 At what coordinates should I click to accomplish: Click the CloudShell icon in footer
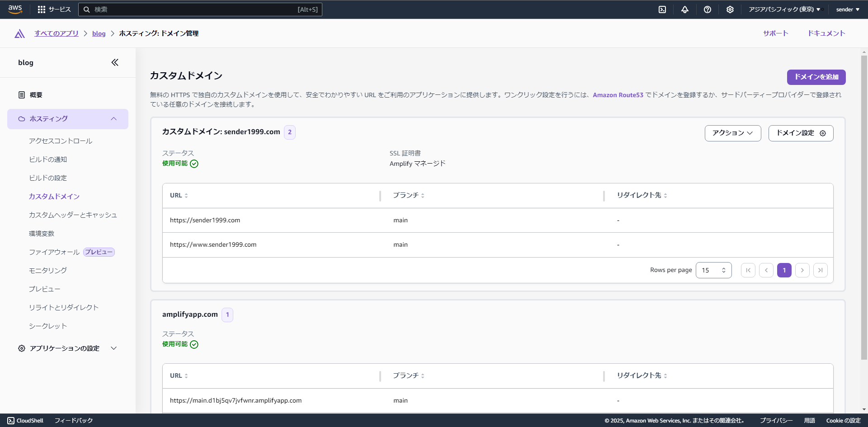[x=11, y=421]
